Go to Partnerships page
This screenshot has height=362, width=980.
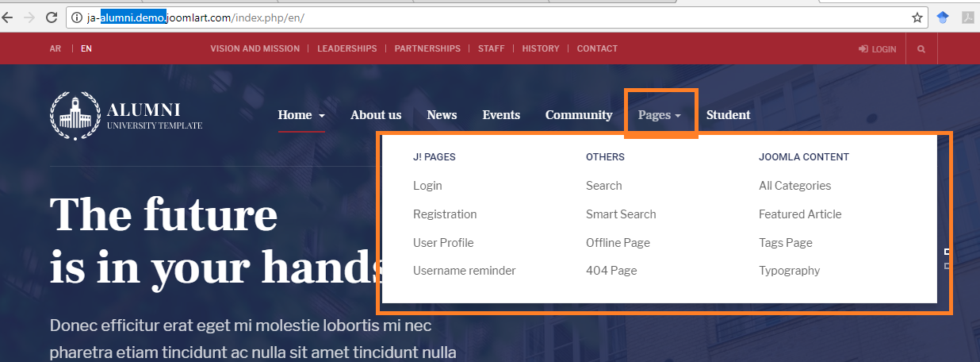click(427, 48)
